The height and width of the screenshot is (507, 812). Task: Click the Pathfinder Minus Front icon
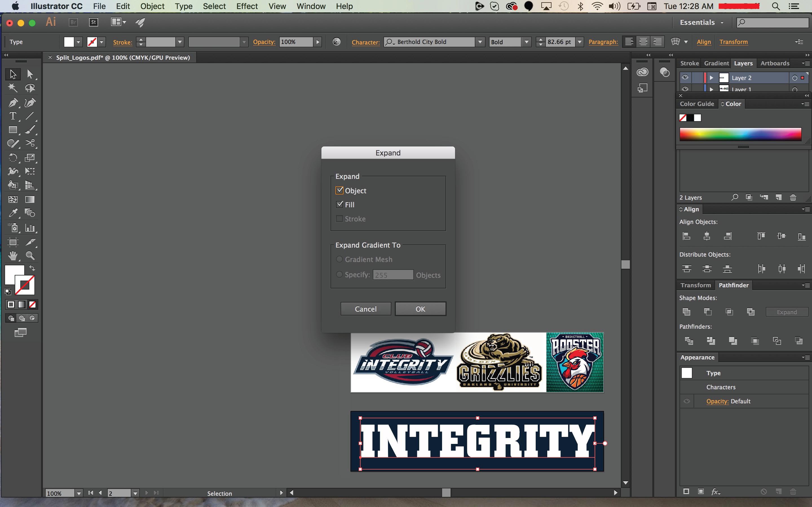707,312
